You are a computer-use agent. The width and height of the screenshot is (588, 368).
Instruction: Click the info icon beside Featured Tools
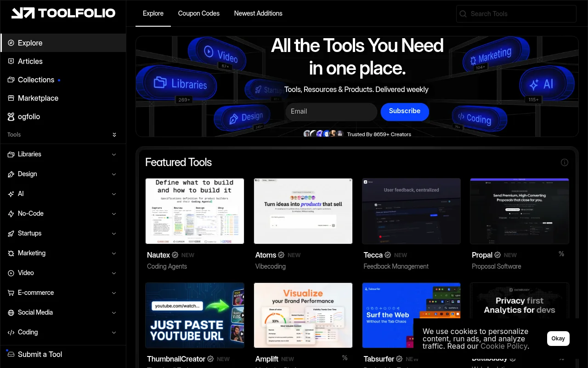coord(565,162)
